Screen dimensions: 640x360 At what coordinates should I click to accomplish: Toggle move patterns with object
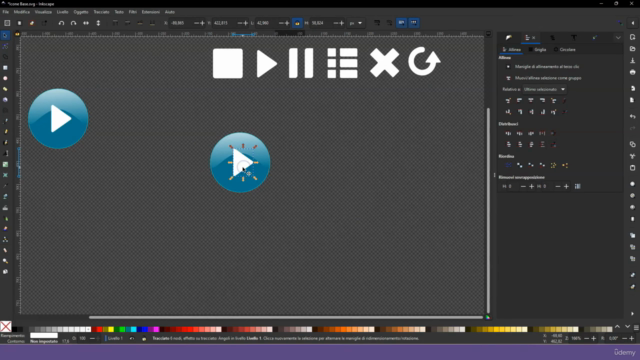click(414, 23)
